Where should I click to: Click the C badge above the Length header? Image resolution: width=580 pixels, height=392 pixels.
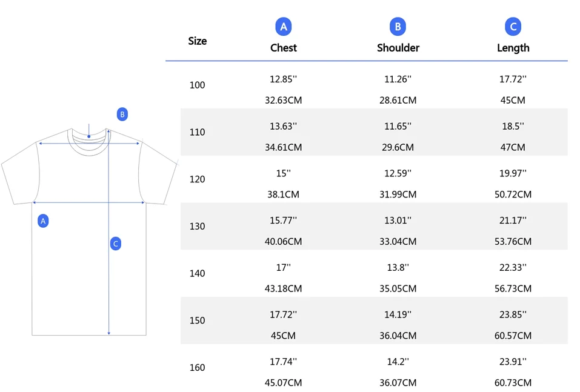[513, 27]
